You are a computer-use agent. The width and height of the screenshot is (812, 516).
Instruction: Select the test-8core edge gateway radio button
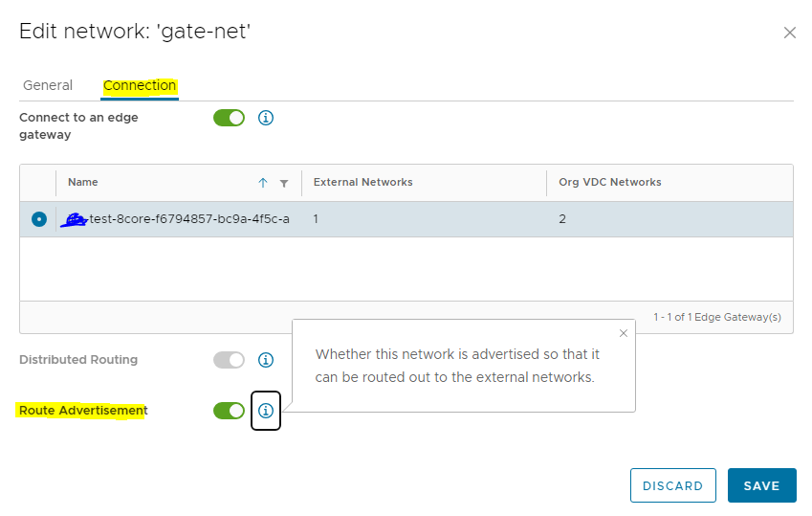(x=39, y=219)
